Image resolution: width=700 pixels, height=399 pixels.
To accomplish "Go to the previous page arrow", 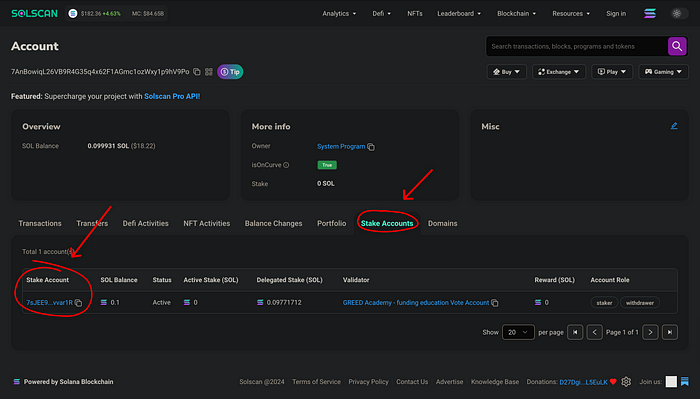I will click(x=594, y=332).
